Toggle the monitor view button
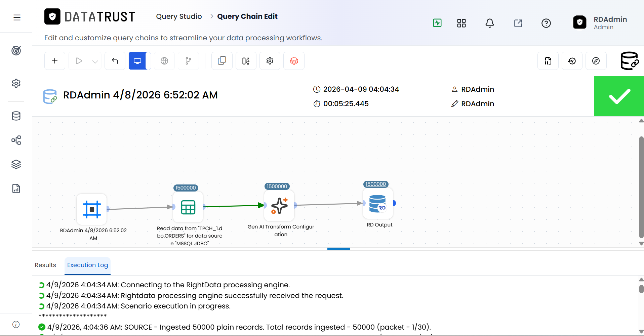644x336 pixels. click(138, 61)
